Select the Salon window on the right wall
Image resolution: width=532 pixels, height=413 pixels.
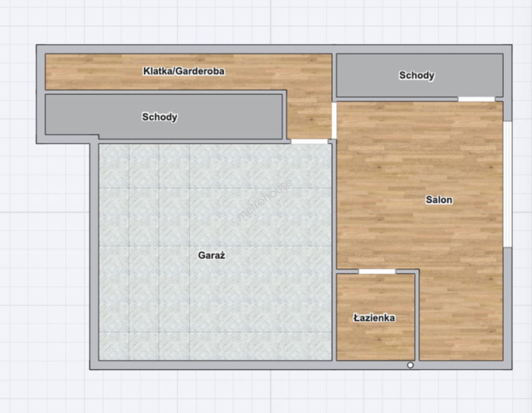(x=507, y=184)
